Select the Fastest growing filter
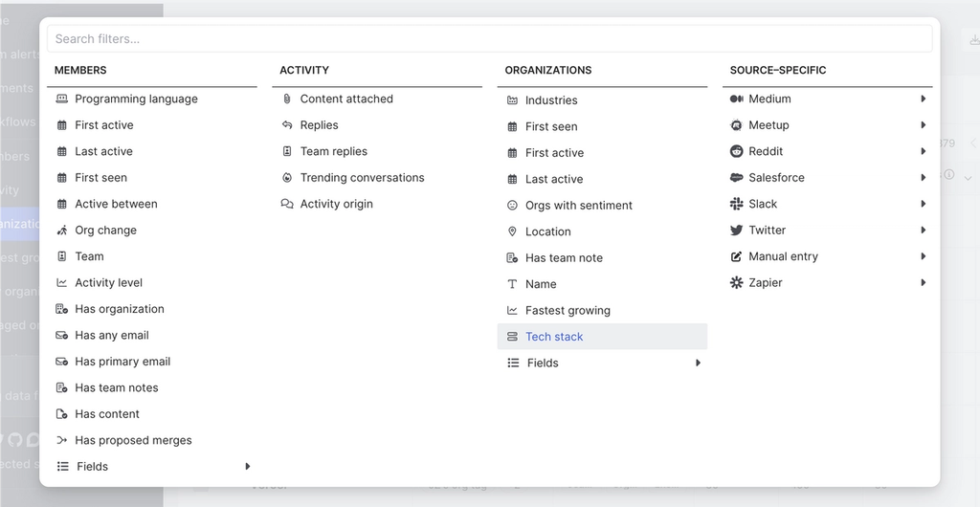The image size is (980, 507). click(x=568, y=311)
